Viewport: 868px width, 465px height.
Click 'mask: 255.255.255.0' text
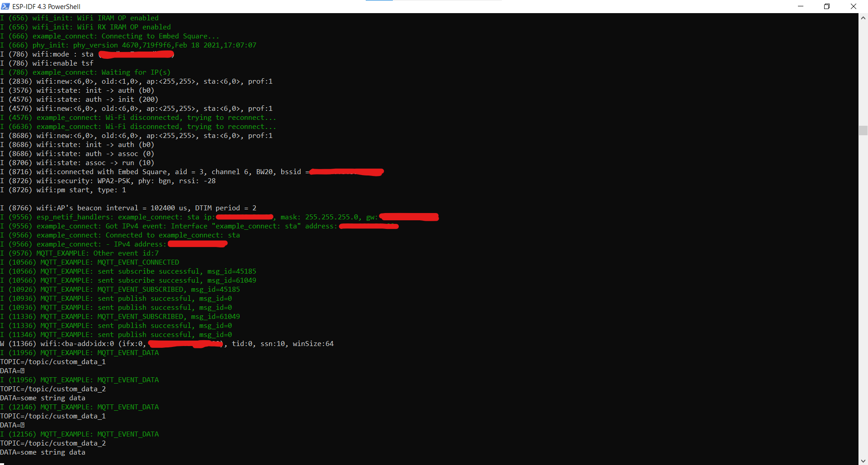pyautogui.click(x=320, y=217)
